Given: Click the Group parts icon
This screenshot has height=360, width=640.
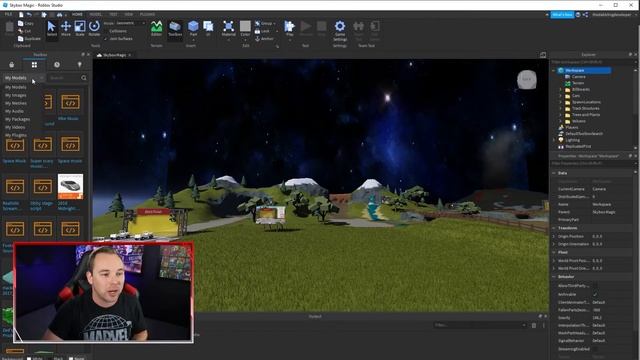Looking at the screenshot, I should (x=258, y=23).
